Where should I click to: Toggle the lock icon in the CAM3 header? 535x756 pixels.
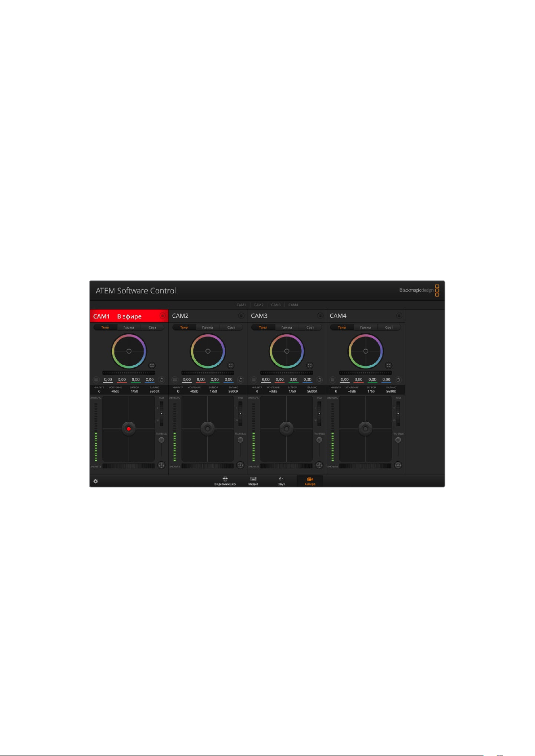pos(320,316)
